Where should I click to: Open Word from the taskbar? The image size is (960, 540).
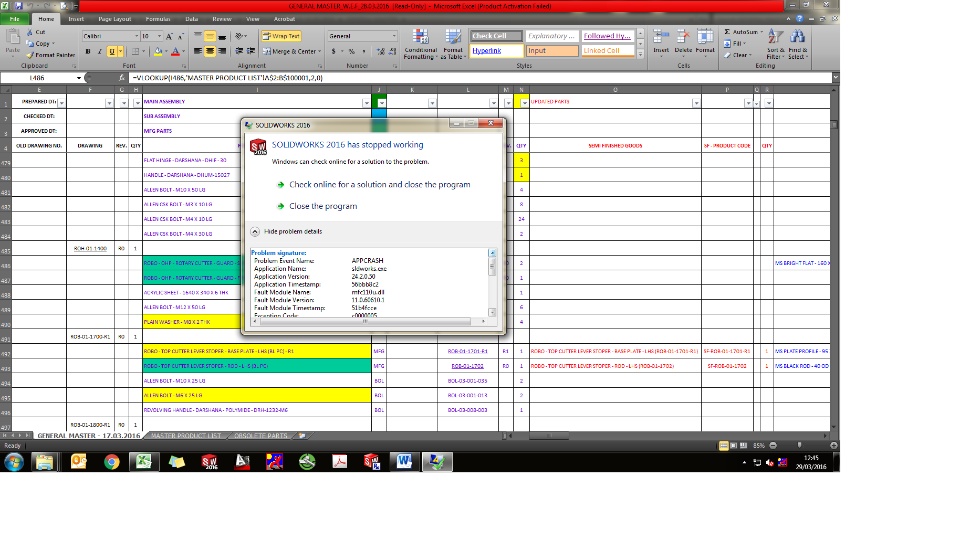pos(404,462)
